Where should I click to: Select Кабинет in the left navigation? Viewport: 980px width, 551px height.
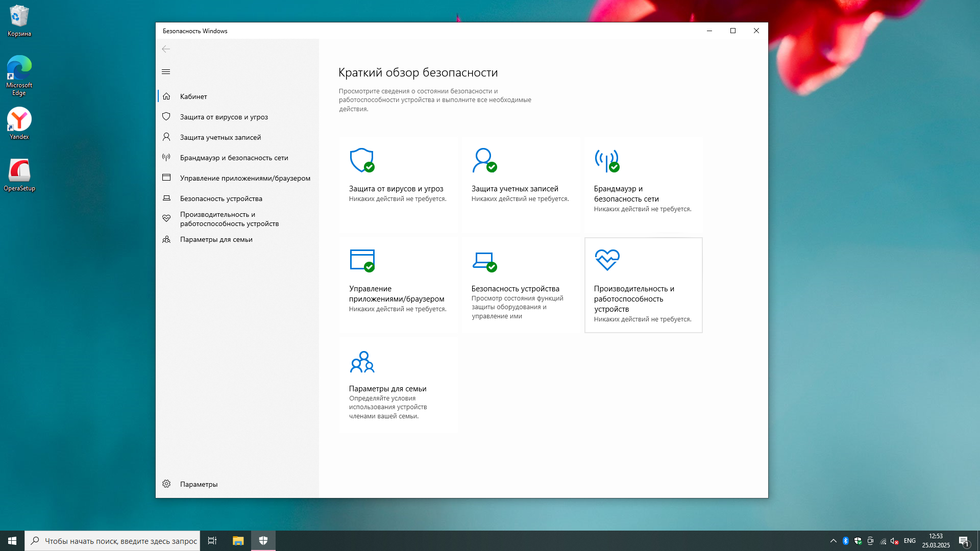click(x=193, y=96)
